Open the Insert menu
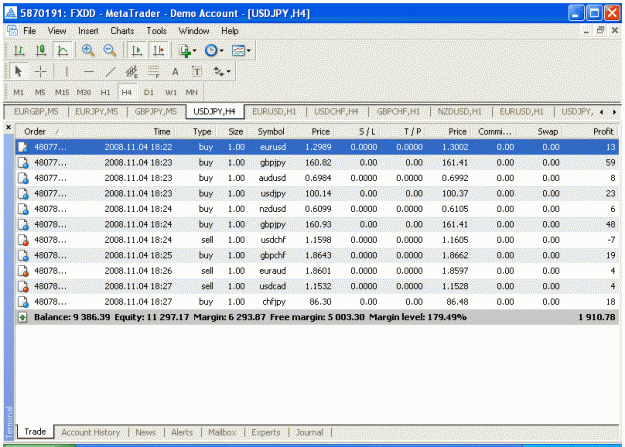The image size is (625, 447). point(88,31)
